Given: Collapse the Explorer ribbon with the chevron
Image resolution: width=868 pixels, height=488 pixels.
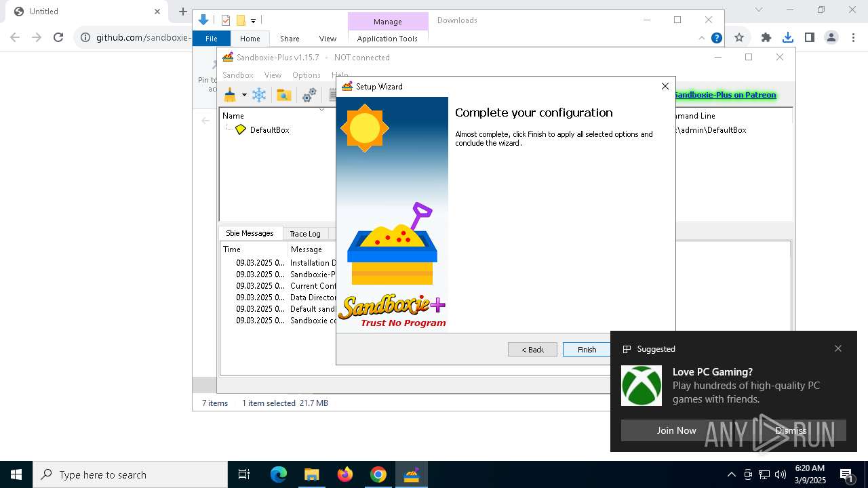Looking at the screenshot, I should [702, 39].
